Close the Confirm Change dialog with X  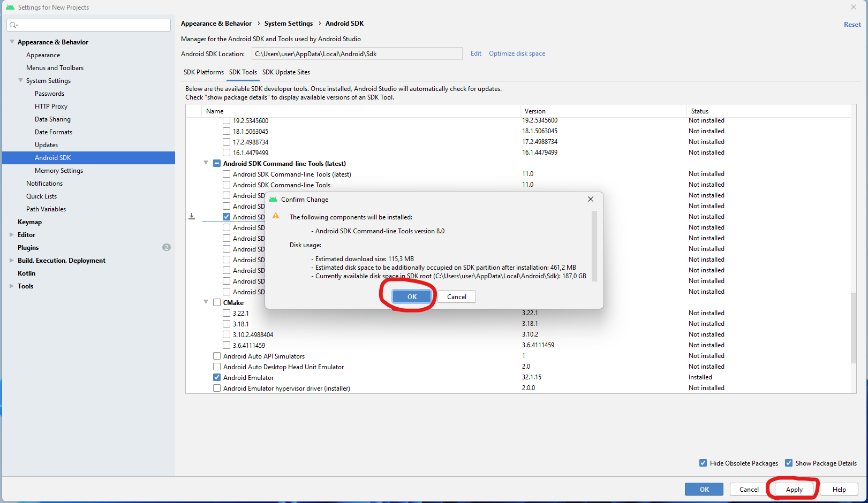[x=590, y=199]
